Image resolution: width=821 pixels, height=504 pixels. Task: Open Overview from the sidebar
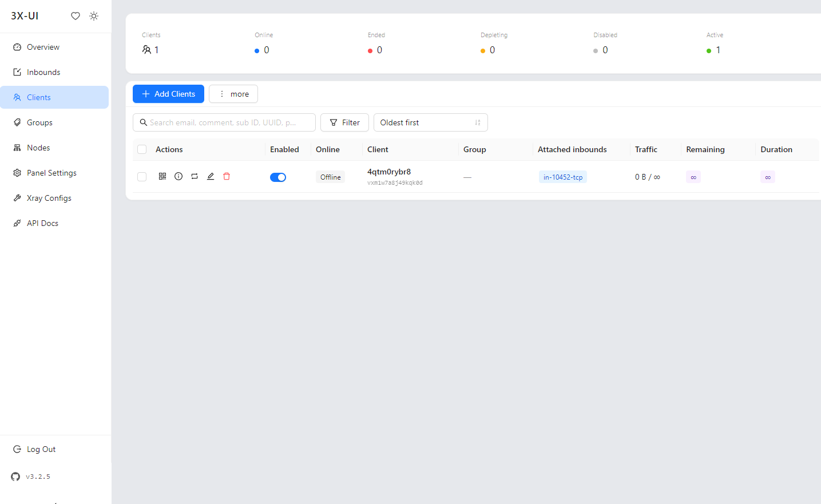point(54,47)
